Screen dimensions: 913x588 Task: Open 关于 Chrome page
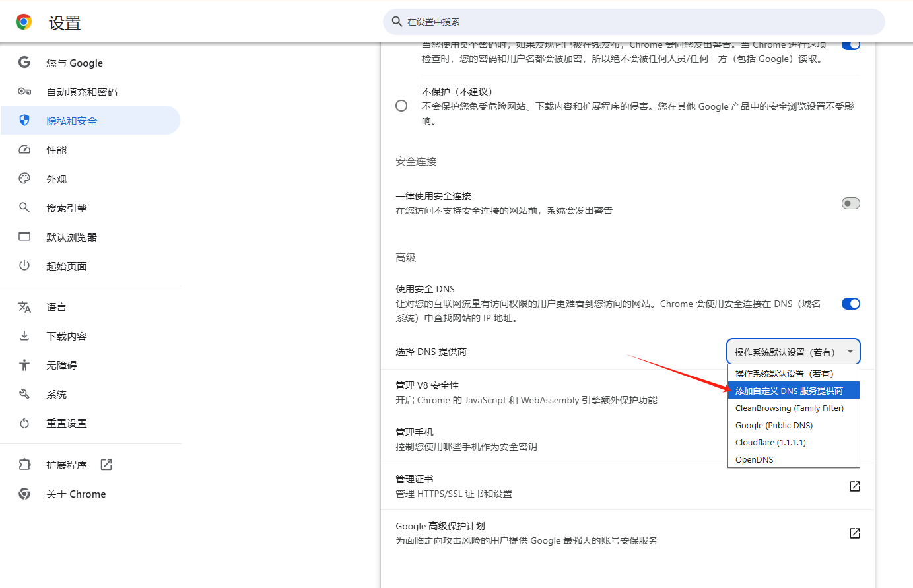tap(90, 494)
